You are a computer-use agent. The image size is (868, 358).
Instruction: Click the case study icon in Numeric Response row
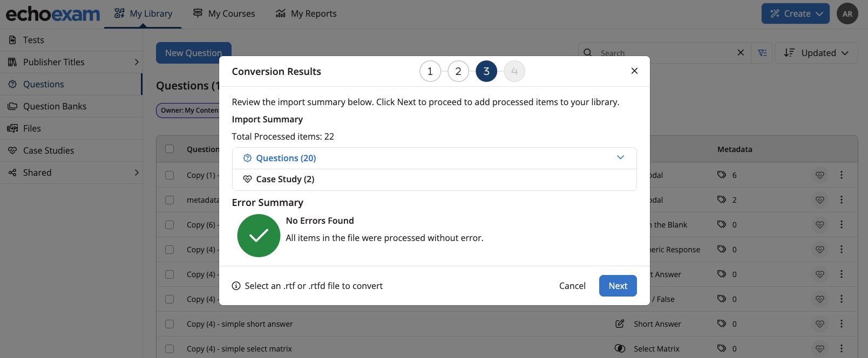click(819, 249)
